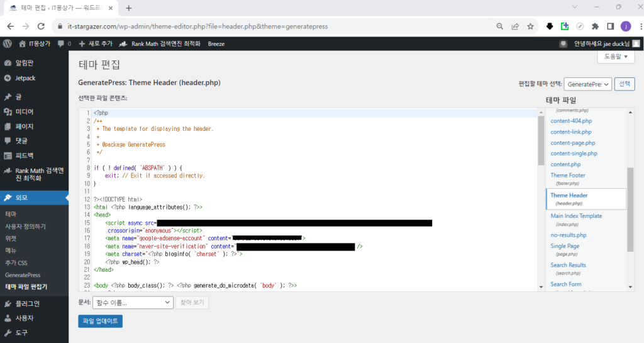This screenshot has height=343, width=644.
Task: Bookmark page with star icon
Action: pos(530,26)
